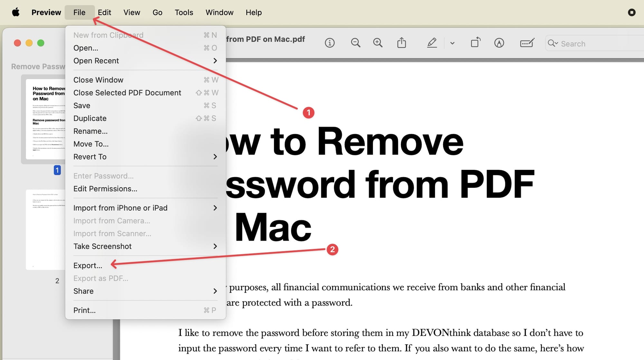Choose Edit Permissions... menu item
The height and width of the screenshot is (360, 644).
click(x=145, y=189)
